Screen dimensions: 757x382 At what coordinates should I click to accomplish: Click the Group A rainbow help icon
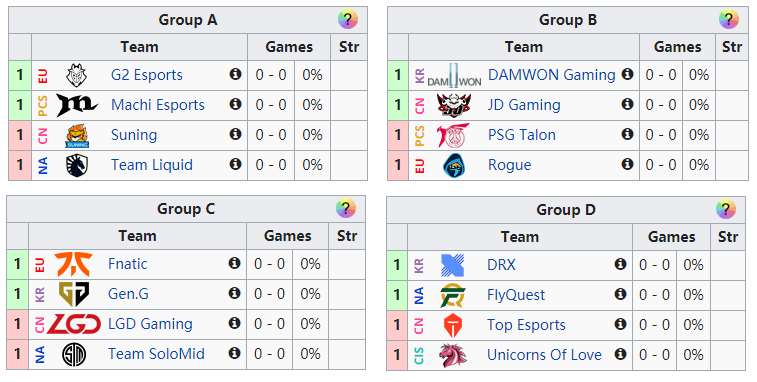(348, 20)
